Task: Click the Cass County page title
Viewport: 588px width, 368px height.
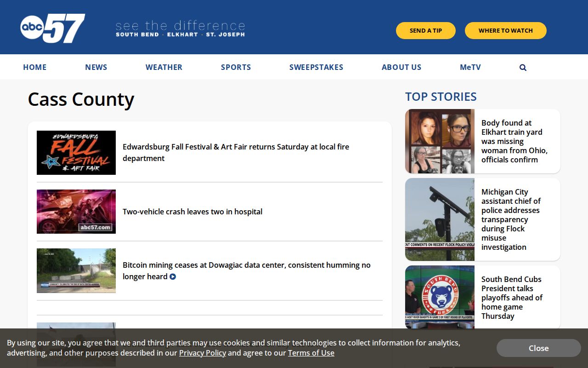Action: (81, 99)
